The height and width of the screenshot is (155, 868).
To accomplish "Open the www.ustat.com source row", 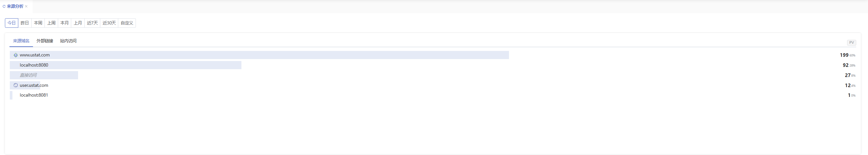I will click(x=433, y=55).
